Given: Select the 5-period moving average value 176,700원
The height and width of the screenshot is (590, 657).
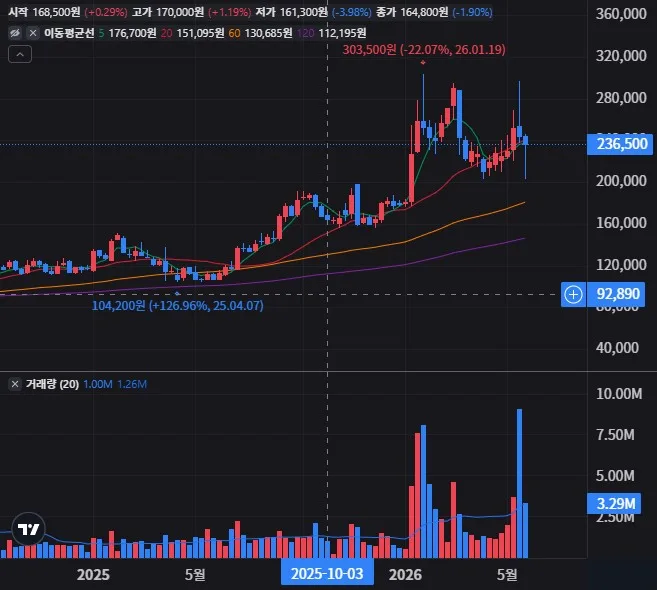Looking at the screenshot, I should pos(132,33).
